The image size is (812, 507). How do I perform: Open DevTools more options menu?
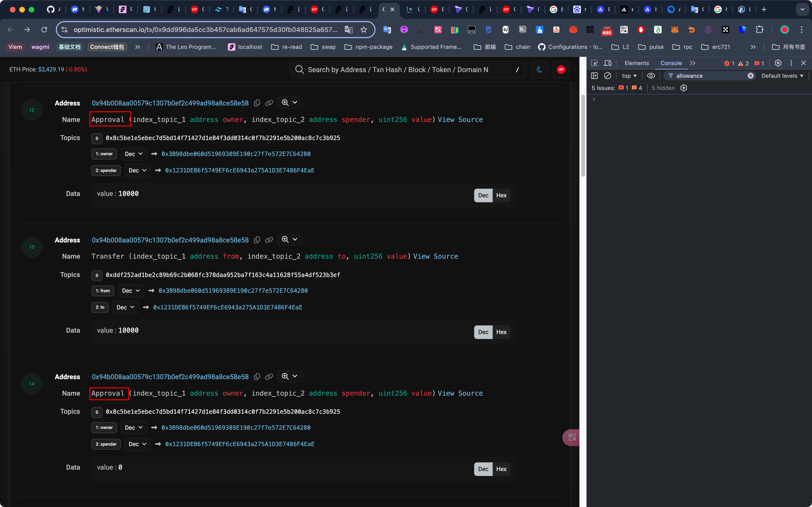point(791,63)
